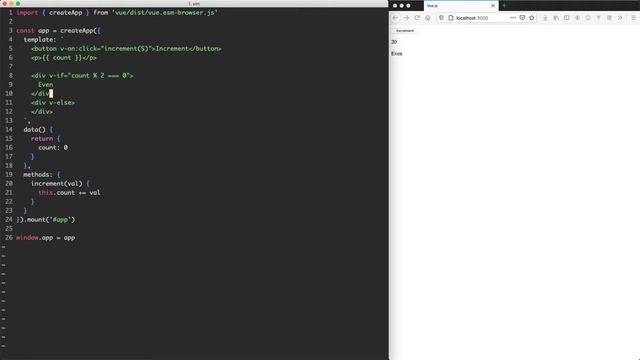Click the mount('#app') line
The height and width of the screenshot is (360, 640).
click(46, 220)
